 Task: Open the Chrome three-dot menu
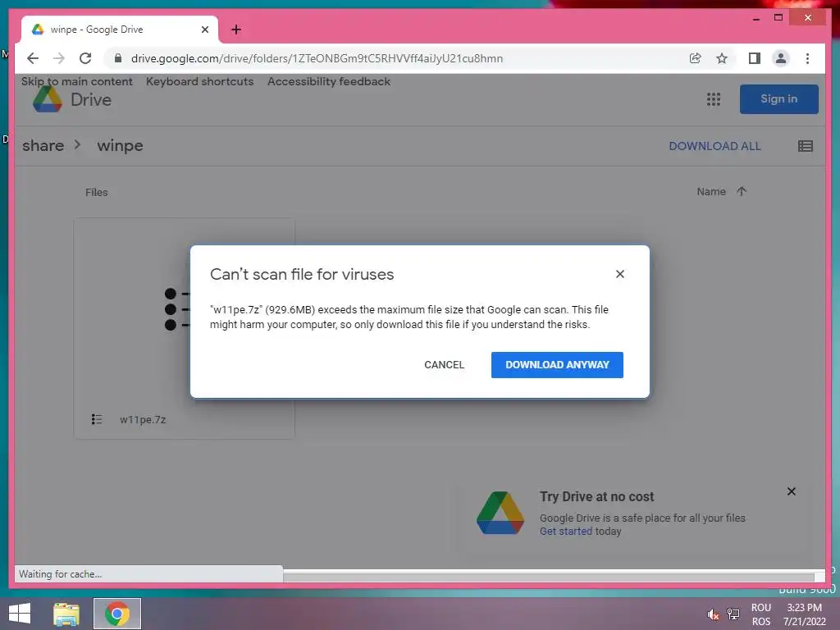pos(807,58)
